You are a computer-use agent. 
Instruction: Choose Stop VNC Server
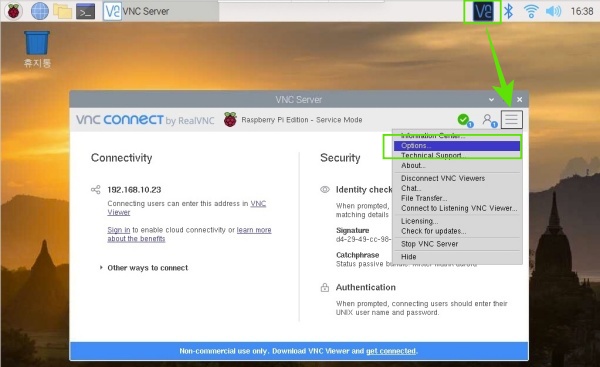click(457, 244)
